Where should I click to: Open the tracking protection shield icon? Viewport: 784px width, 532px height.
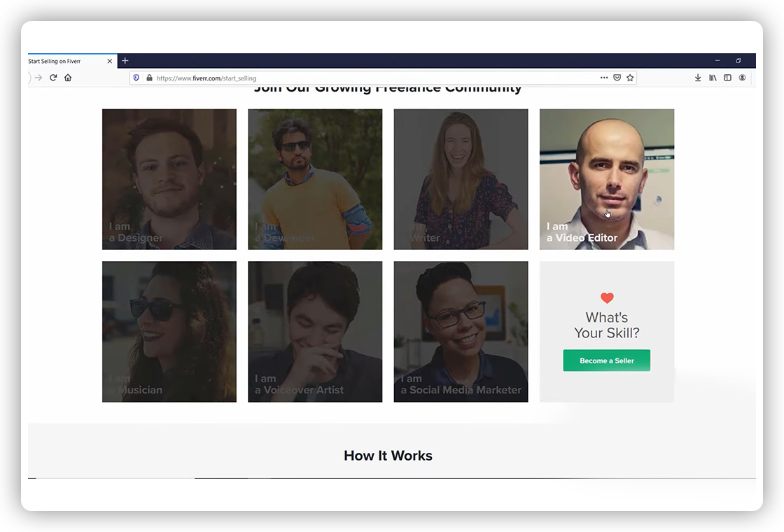coord(136,78)
